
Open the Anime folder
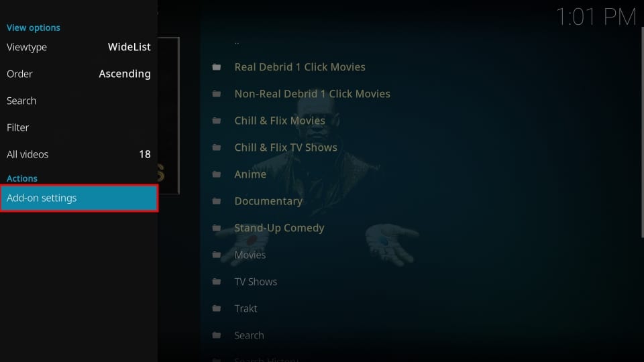click(x=250, y=174)
